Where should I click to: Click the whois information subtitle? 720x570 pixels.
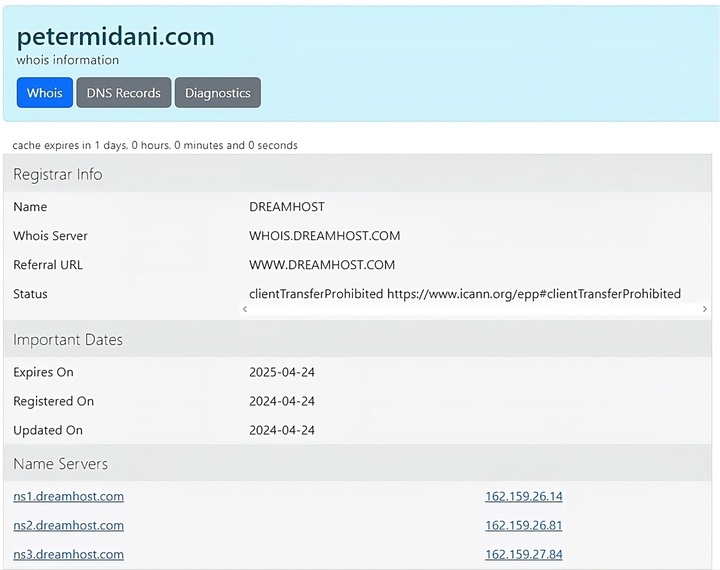[68, 60]
